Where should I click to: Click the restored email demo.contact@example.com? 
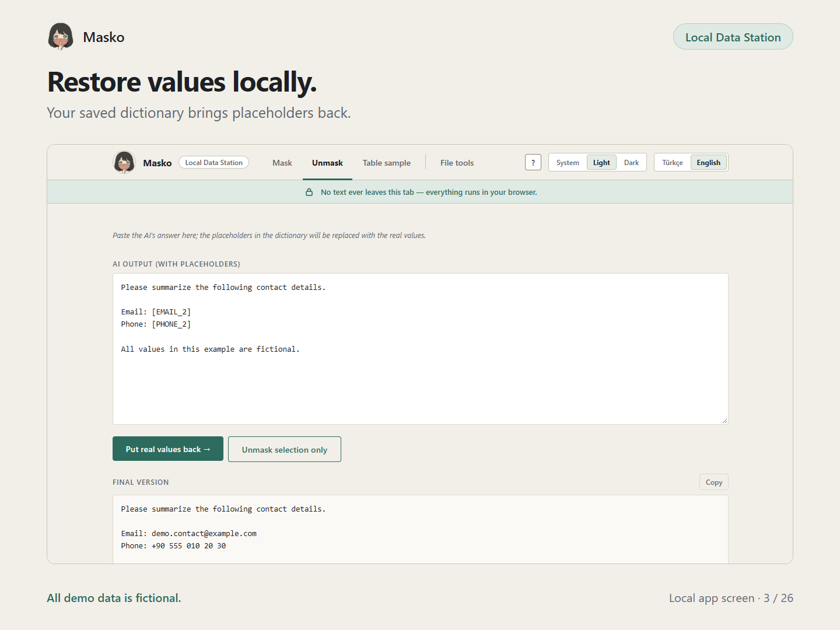[204, 534]
